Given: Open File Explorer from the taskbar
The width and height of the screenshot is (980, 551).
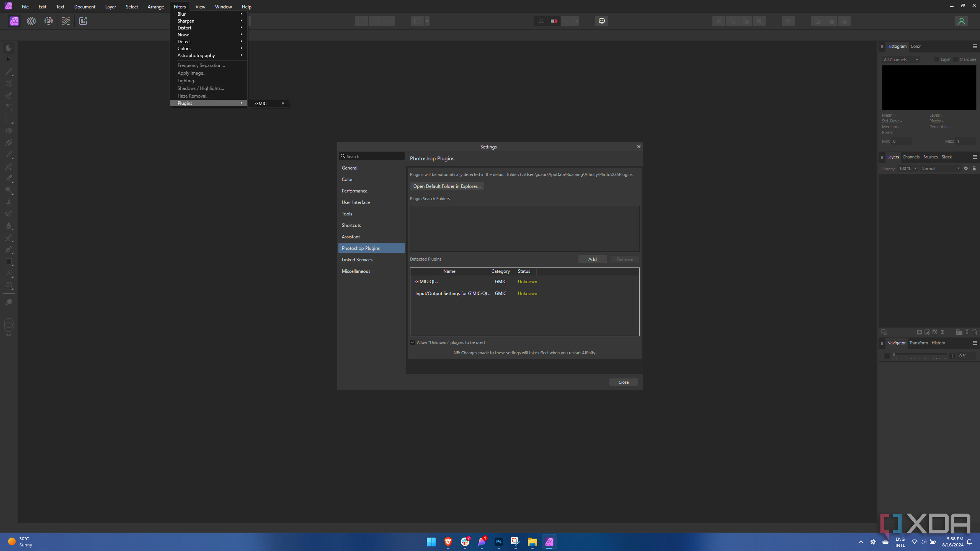Looking at the screenshot, I should coord(532,541).
